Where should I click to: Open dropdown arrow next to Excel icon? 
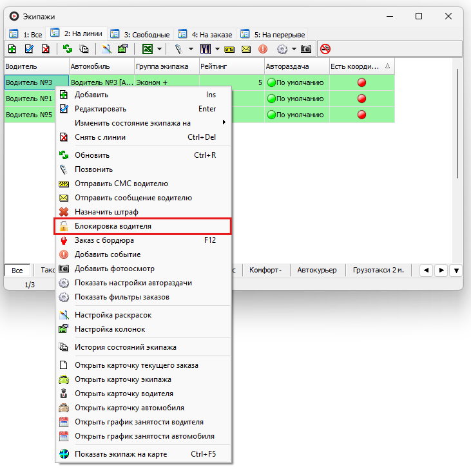coord(159,49)
